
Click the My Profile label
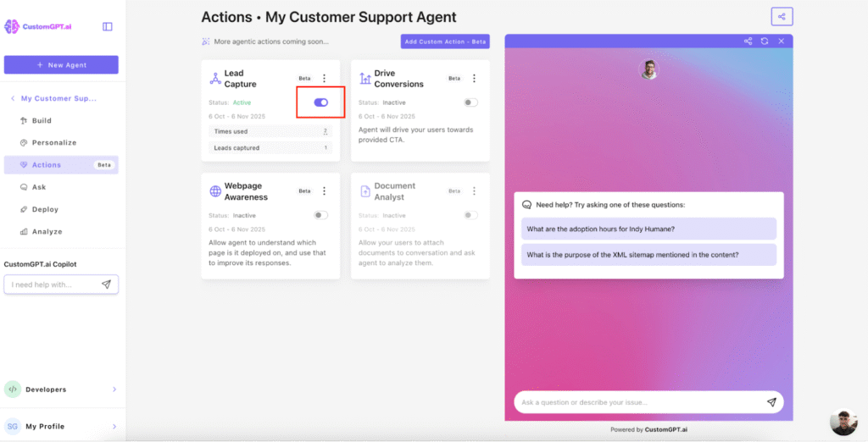pos(45,427)
